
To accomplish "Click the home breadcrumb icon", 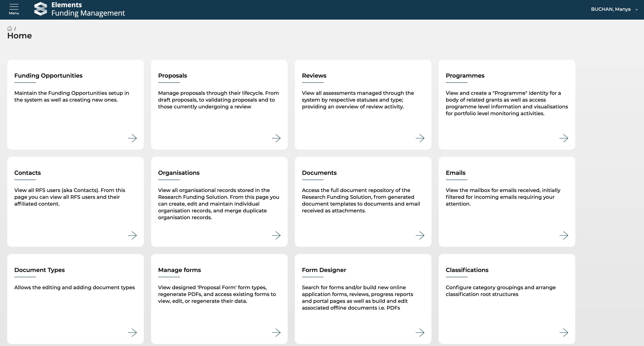I will [10, 29].
